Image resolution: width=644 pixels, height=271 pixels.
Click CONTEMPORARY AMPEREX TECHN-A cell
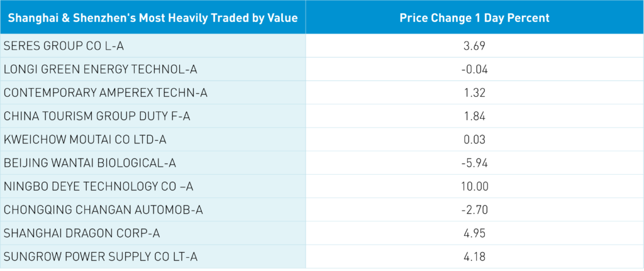(x=105, y=93)
